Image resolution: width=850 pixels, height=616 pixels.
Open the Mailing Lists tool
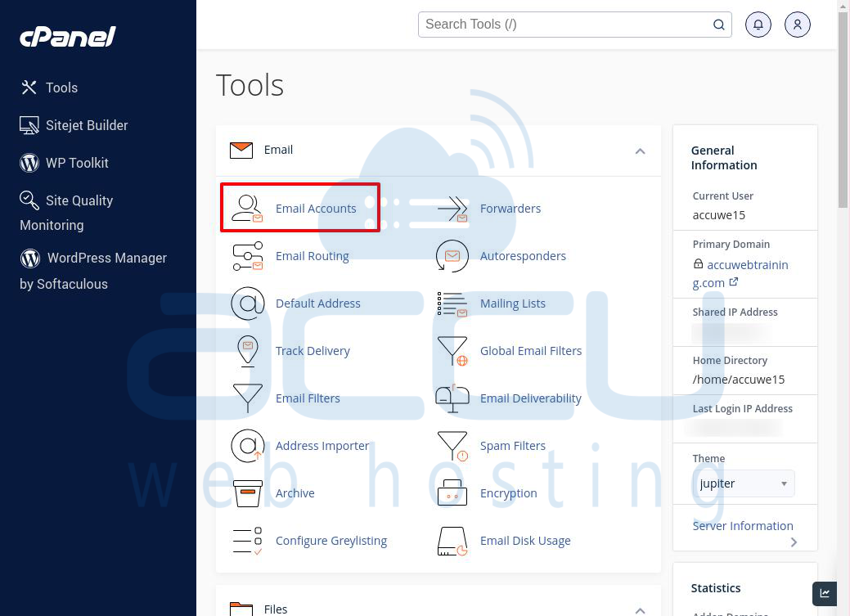click(452, 303)
